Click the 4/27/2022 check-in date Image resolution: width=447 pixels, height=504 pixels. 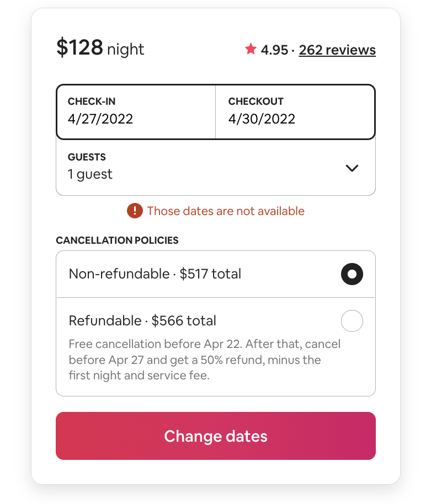point(100,119)
